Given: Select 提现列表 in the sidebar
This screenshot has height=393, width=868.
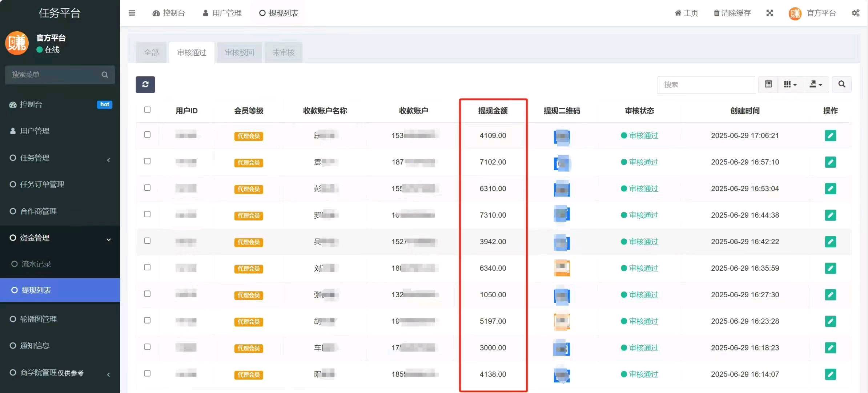Looking at the screenshot, I should tap(60, 290).
